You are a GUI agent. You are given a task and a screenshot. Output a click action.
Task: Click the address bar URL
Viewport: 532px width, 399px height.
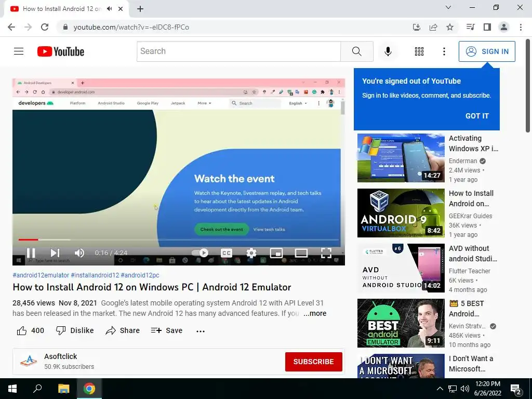[x=131, y=27]
